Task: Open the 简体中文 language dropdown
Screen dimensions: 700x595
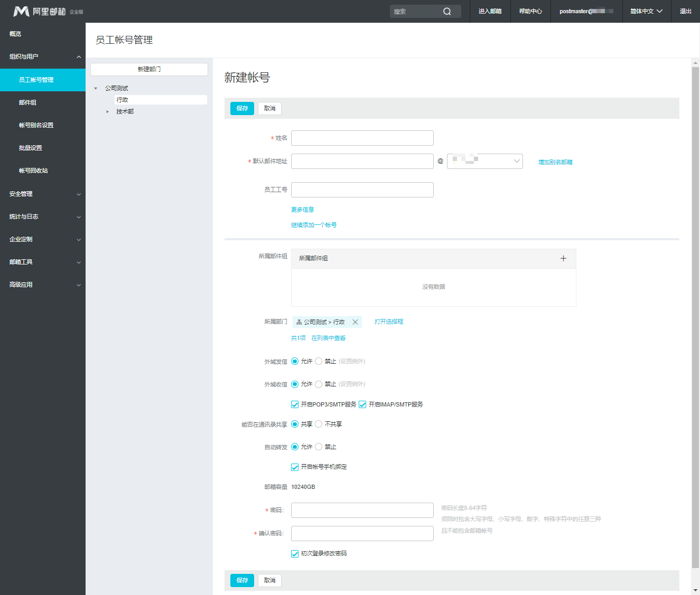Action: tap(646, 11)
